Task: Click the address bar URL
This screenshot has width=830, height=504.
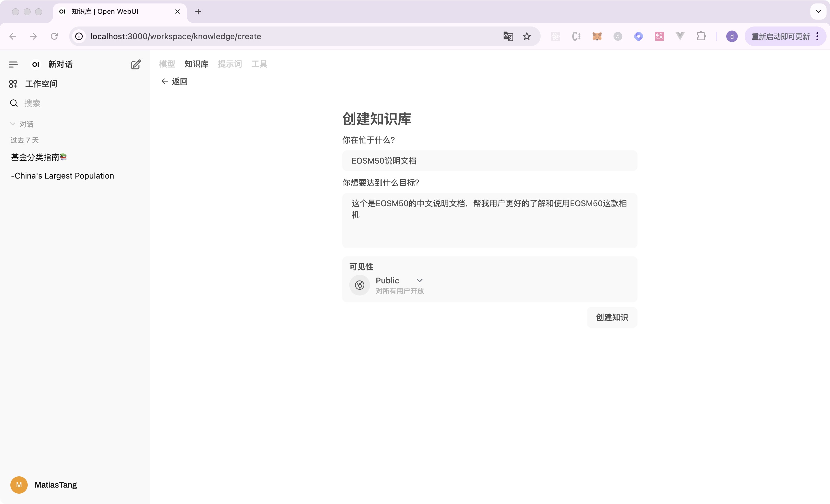Action: click(176, 36)
